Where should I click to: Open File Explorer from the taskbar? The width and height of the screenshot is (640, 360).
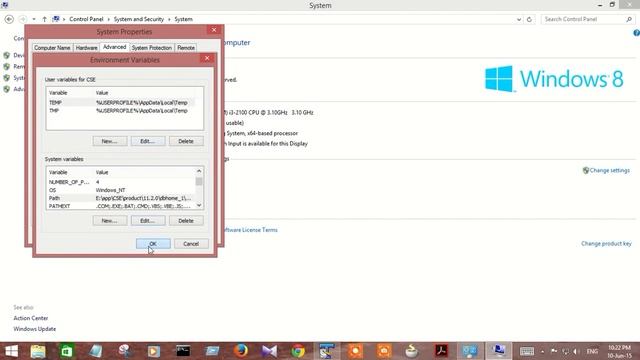(x=38, y=351)
